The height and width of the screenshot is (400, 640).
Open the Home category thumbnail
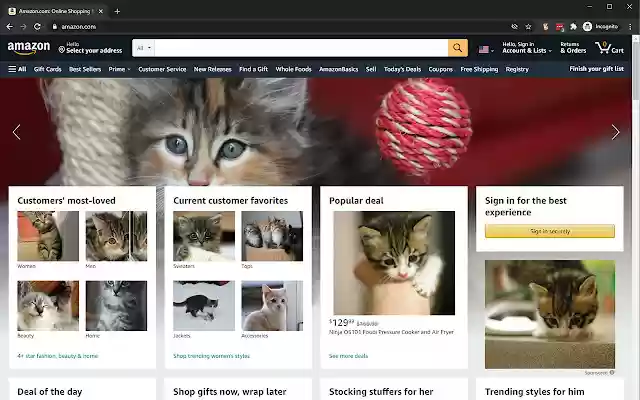tap(116, 306)
